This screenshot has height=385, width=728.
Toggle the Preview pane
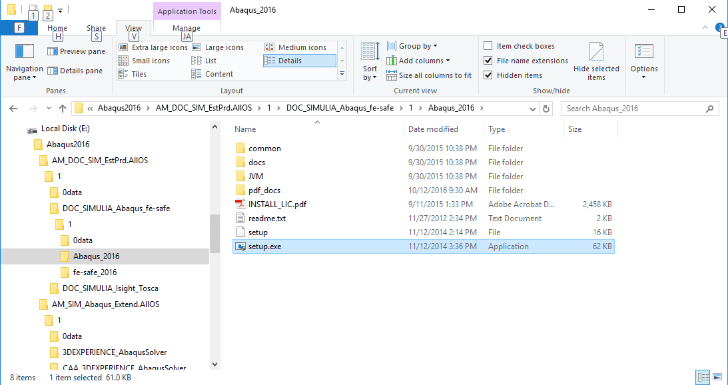pyautogui.click(x=76, y=52)
